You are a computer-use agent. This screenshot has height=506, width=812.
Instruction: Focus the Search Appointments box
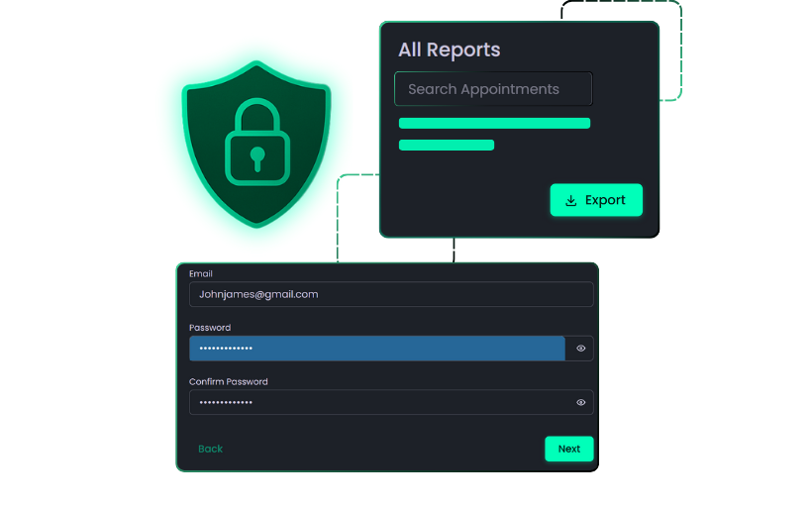(x=493, y=89)
